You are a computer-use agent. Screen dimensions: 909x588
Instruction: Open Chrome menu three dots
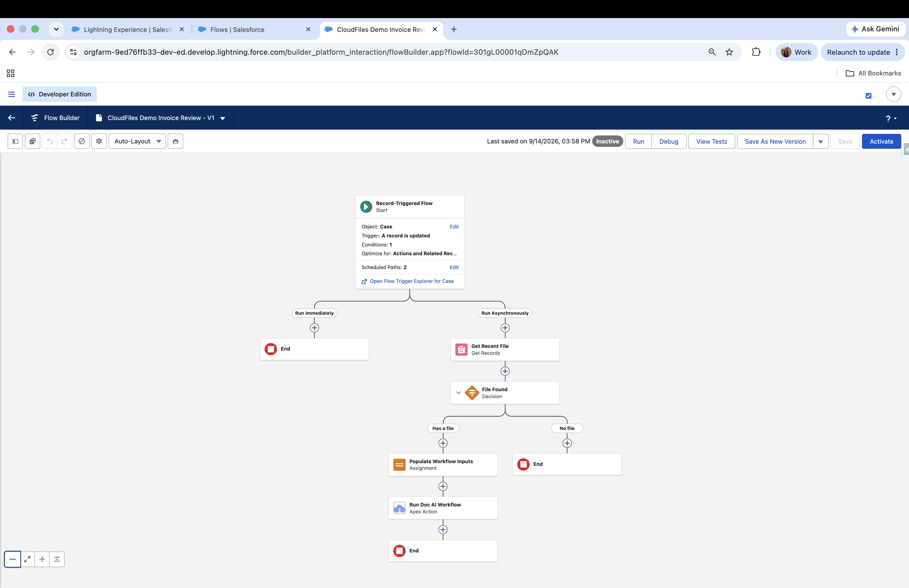(897, 52)
